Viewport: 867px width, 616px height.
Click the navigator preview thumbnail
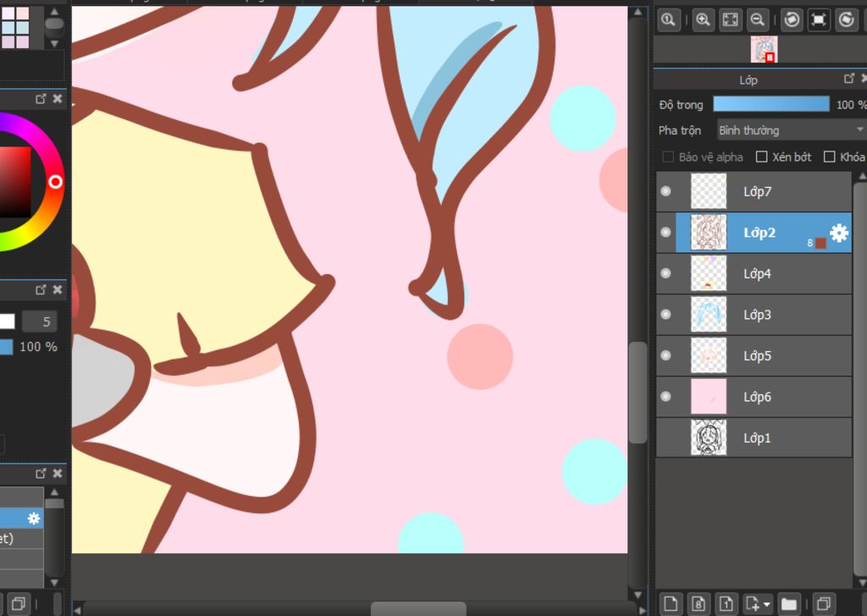coord(764,49)
